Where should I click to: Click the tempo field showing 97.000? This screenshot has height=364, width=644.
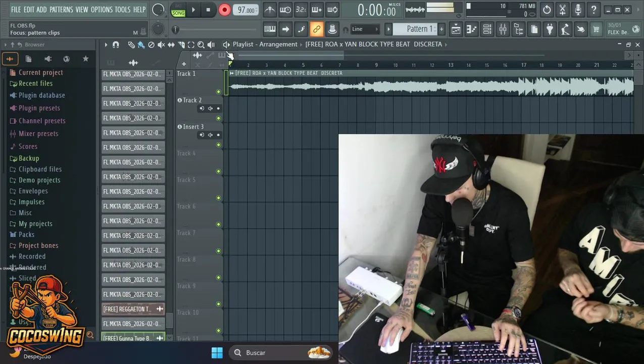coord(246,10)
